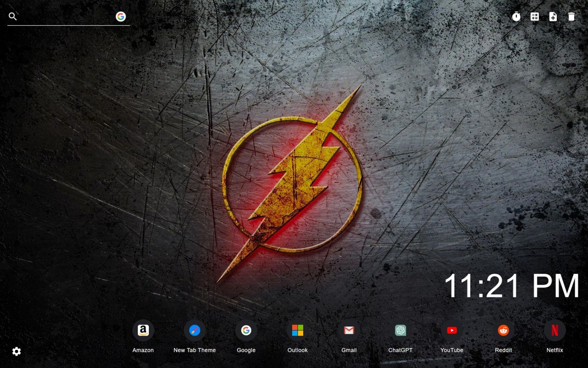Click the trash can icon
Screen dimensions: 588x368
click(x=571, y=17)
